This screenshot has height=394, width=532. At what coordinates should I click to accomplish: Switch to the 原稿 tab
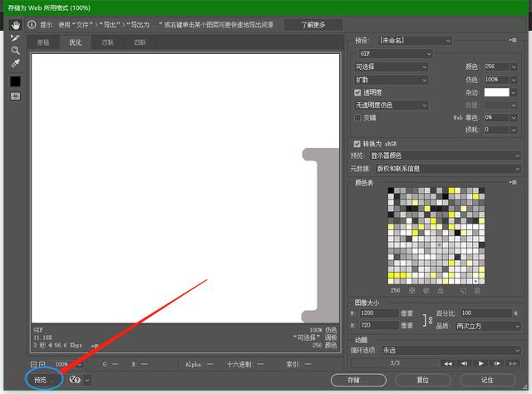click(x=43, y=42)
